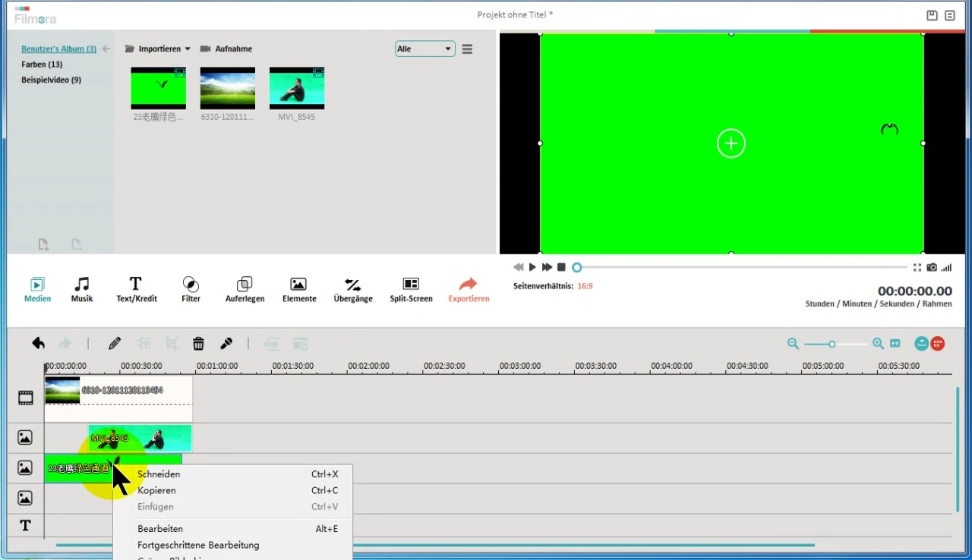Click the 16:9 aspect ratio value
Image resolution: width=972 pixels, height=560 pixels.
(x=585, y=286)
